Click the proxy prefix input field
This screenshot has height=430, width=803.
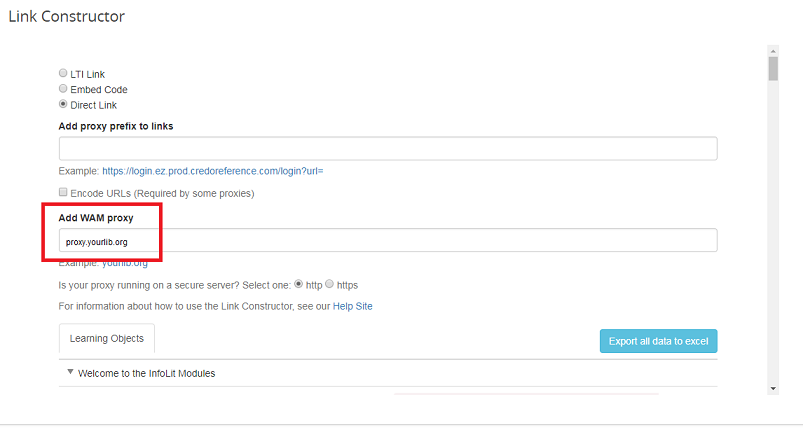(x=388, y=148)
